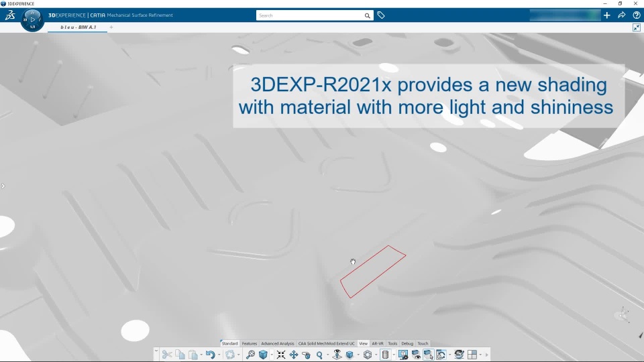Open CAA Solid MechMod Extend UC tab
The width and height of the screenshot is (644, 362).
(x=327, y=343)
